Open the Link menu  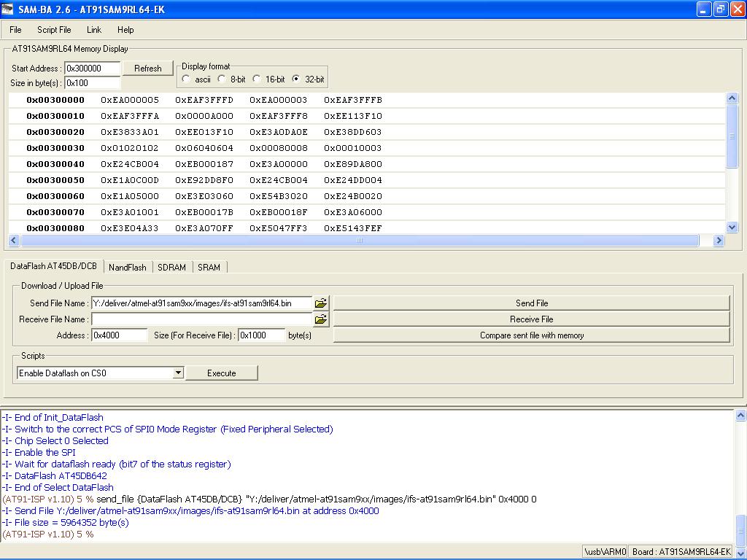(x=94, y=30)
